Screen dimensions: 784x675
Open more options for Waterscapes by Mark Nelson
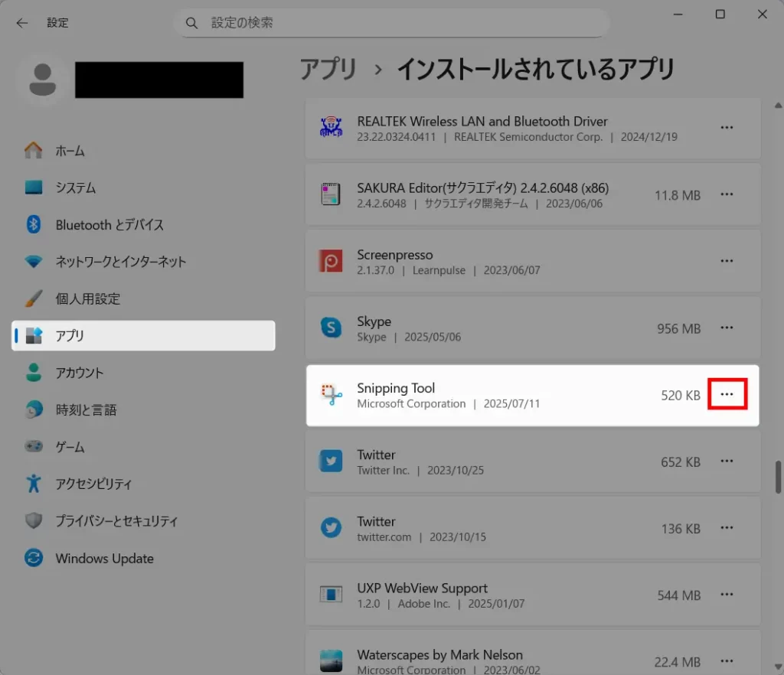tap(727, 661)
